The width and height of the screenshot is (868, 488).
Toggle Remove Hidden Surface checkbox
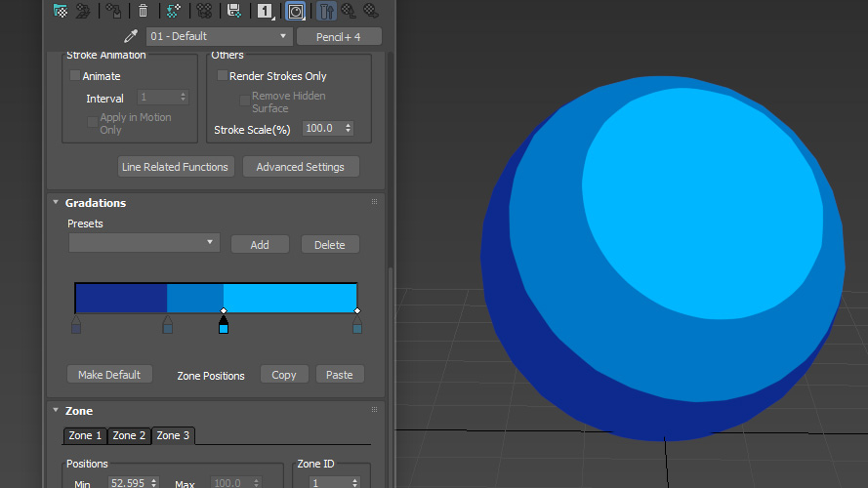point(244,101)
